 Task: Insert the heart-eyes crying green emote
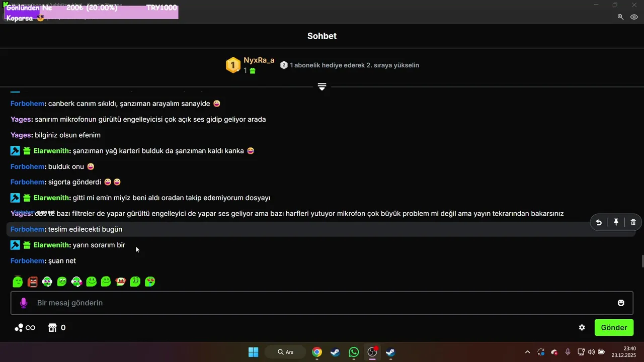tap(150, 282)
